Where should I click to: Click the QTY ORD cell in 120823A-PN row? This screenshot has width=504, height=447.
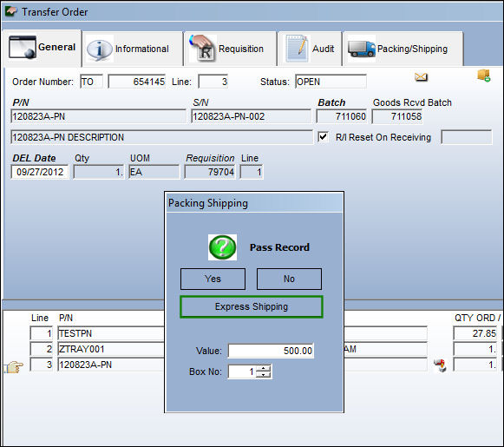click(475, 365)
